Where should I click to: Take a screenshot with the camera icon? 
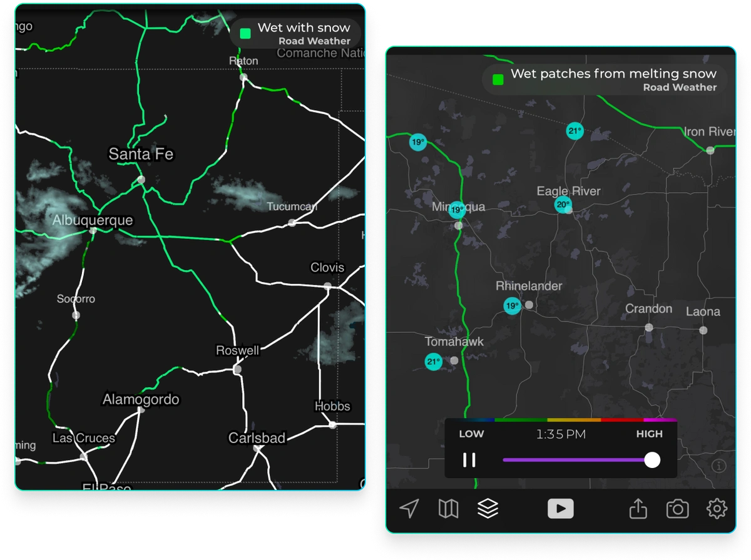[x=677, y=509]
